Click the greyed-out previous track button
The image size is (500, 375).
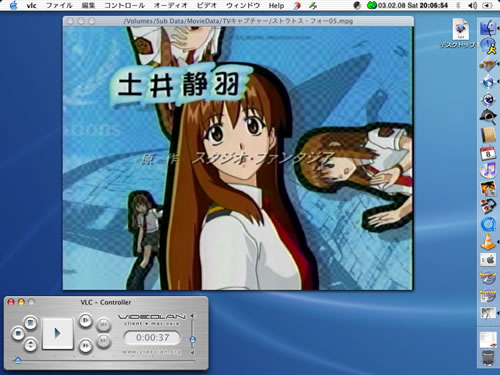pyautogui.click(x=103, y=325)
